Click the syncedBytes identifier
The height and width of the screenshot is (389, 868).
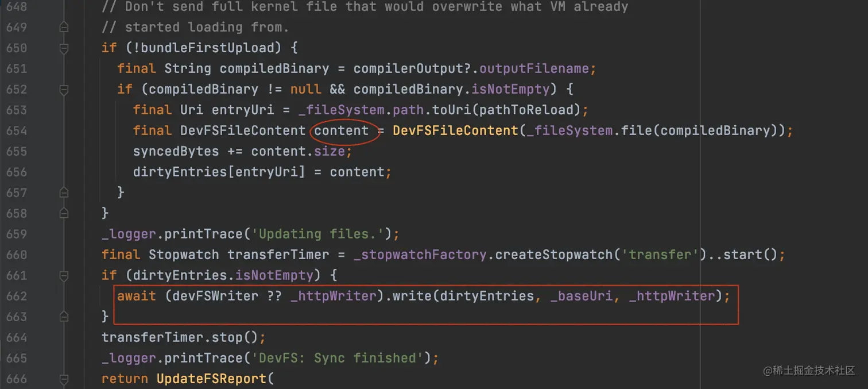point(176,151)
